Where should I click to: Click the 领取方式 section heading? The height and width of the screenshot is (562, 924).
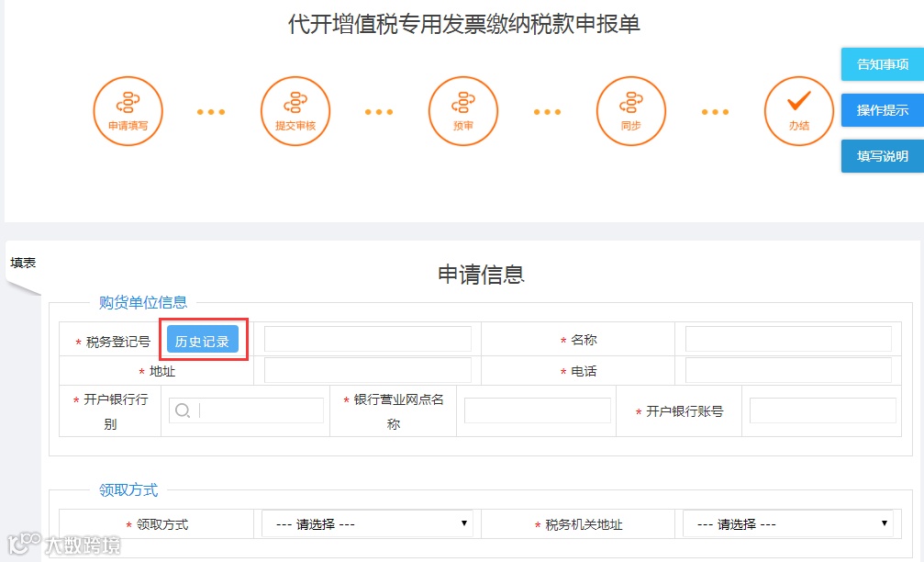128,490
